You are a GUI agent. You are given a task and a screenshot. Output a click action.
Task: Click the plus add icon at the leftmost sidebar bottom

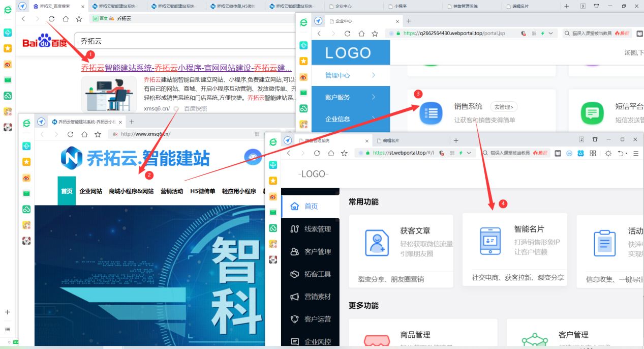click(x=8, y=312)
